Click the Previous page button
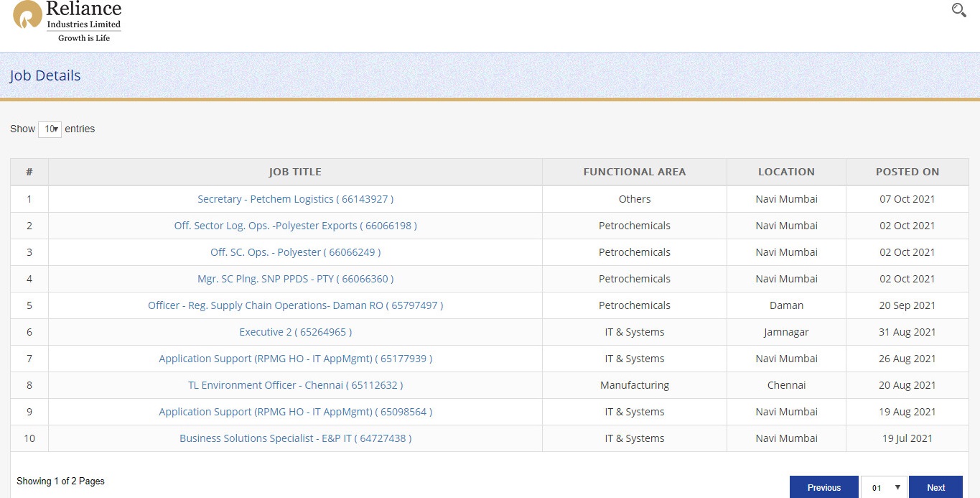Viewport: 980px width, 498px height. coord(823,487)
